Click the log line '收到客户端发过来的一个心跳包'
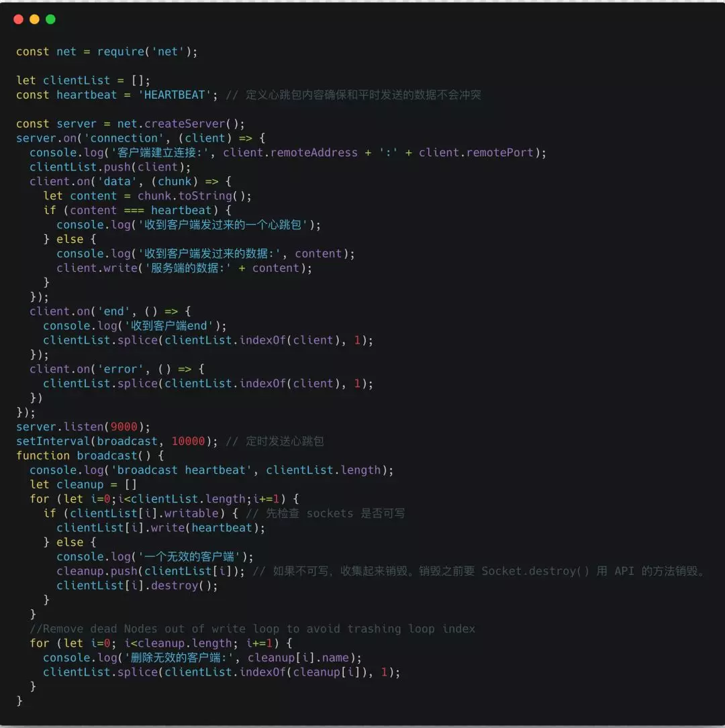Screen dimensions: 725x728 189,225
